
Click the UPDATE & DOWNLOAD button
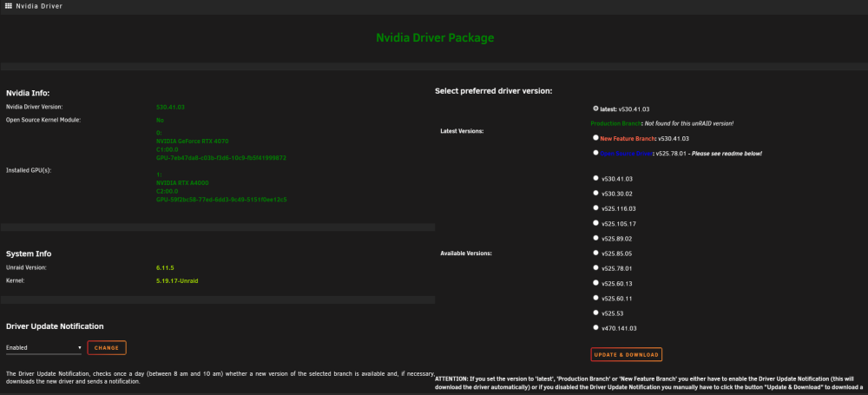[x=626, y=354]
